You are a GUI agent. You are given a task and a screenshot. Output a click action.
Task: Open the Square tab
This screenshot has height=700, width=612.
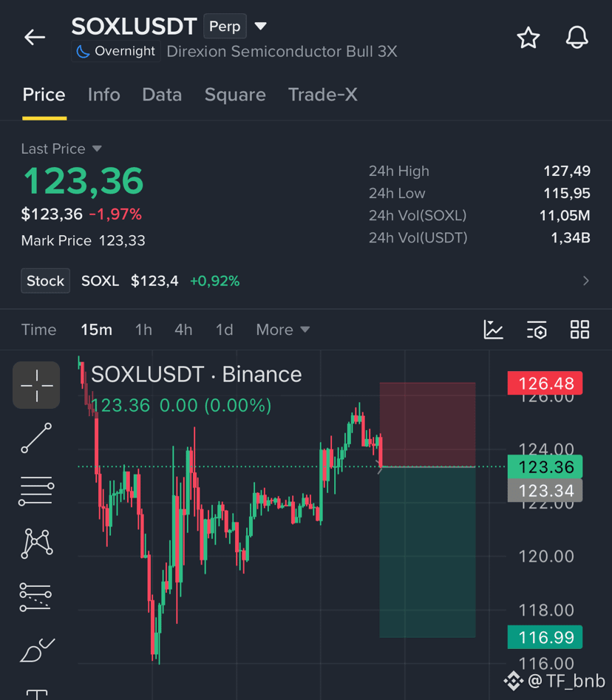[x=235, y=95]
